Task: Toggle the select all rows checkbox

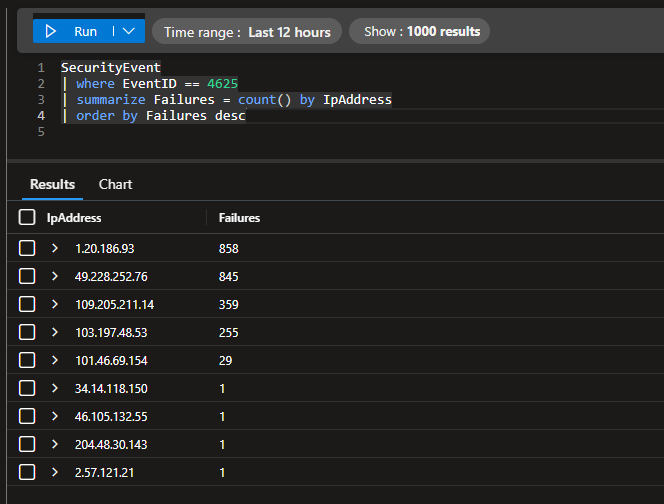Action: pyautogui.click(x=27, y=218)
